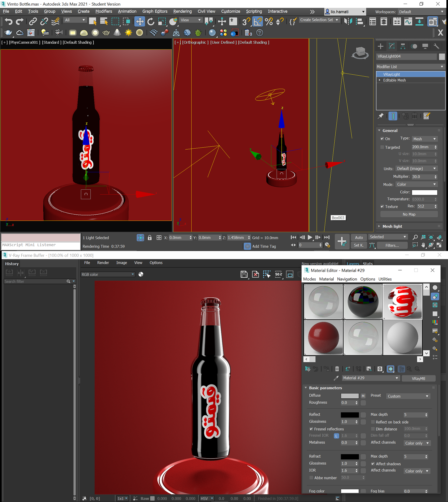Enable the Targeted checkbox
The image size is (448, 502).
(382, 147)
